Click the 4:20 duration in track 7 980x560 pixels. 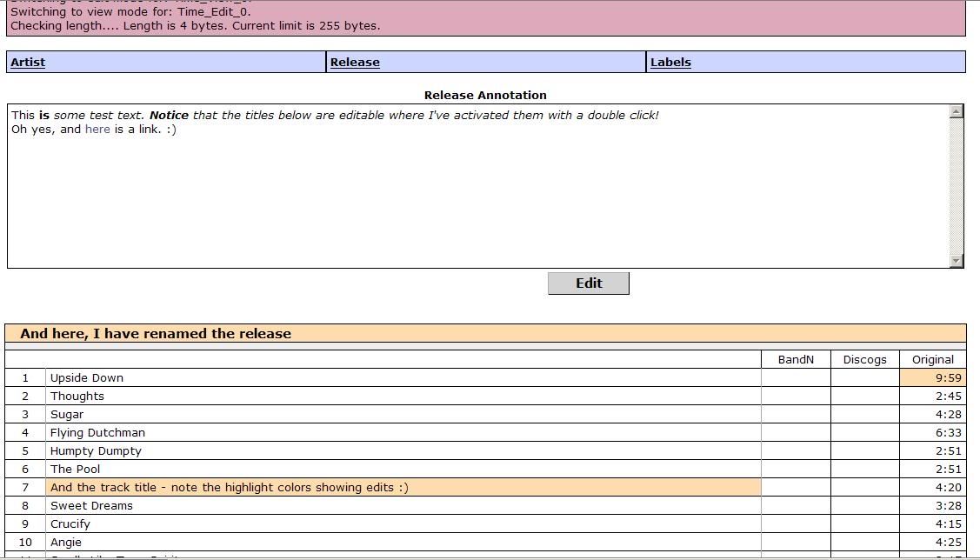point(948,488)
